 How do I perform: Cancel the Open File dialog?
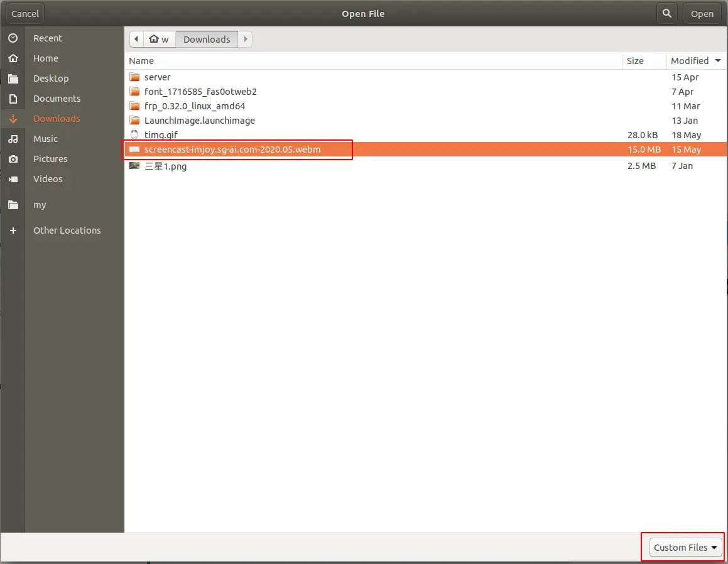coord(25,13)
